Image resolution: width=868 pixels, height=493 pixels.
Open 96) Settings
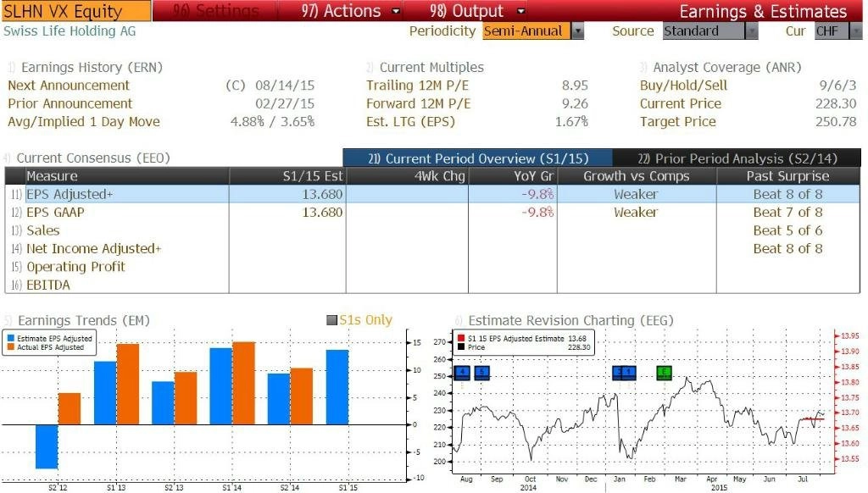[214, 11]
